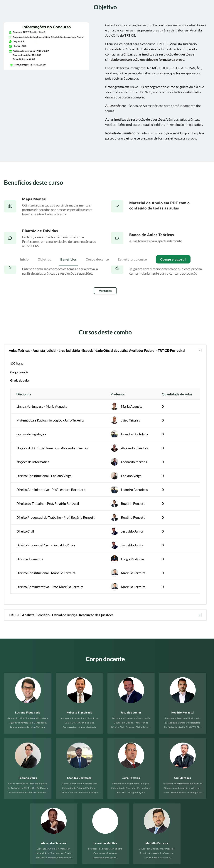This screenshot has width=214, height=868.
Task: Go to the Estrutura do curso tab
Action: 132,259
